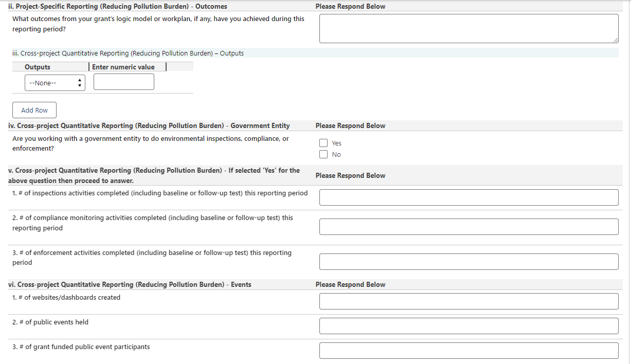
Task: Click the Events section heading
Action: tap(130, 284)
